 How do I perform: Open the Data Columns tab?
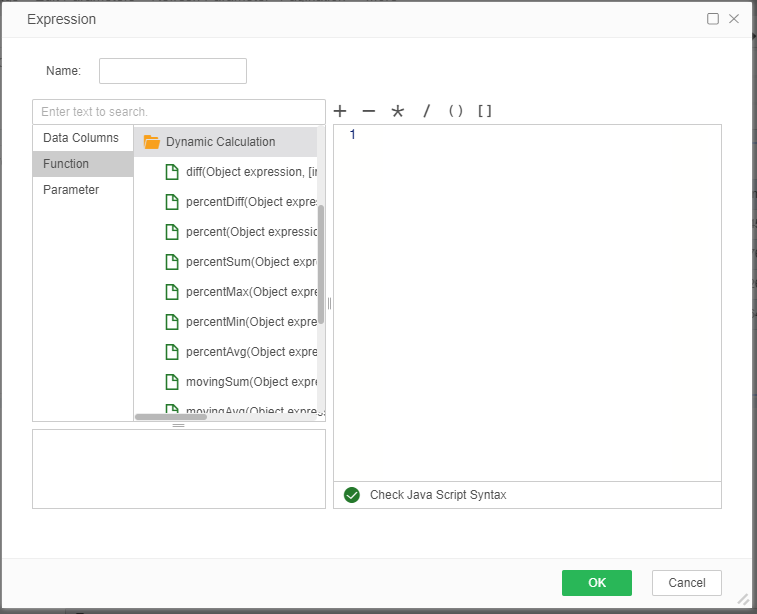[x=83, y=138]
